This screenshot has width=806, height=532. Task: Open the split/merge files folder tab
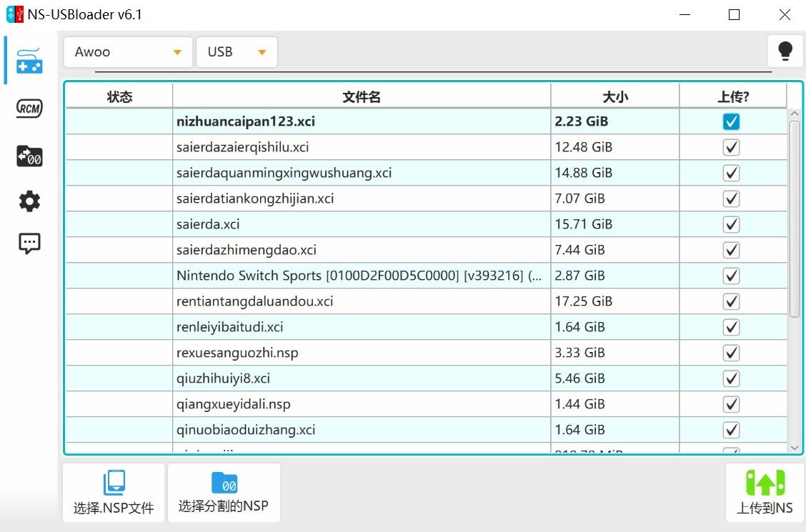coord(29,156)
